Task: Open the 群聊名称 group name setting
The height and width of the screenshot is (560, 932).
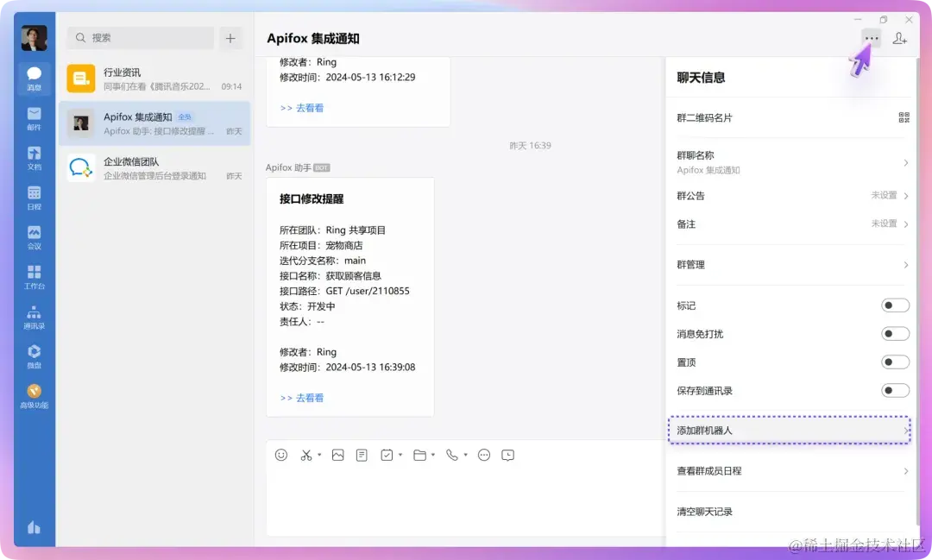Action: 792,162
